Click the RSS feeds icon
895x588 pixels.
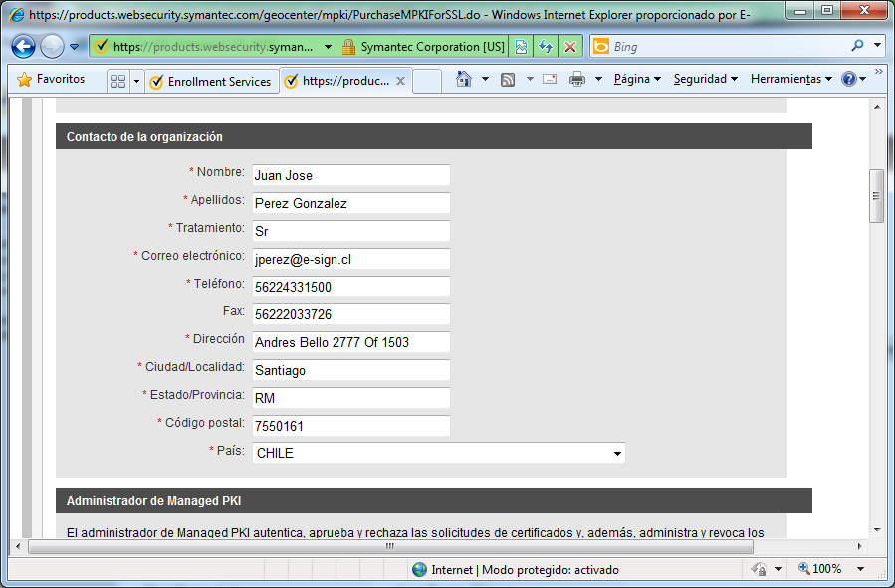click(508, 80)
